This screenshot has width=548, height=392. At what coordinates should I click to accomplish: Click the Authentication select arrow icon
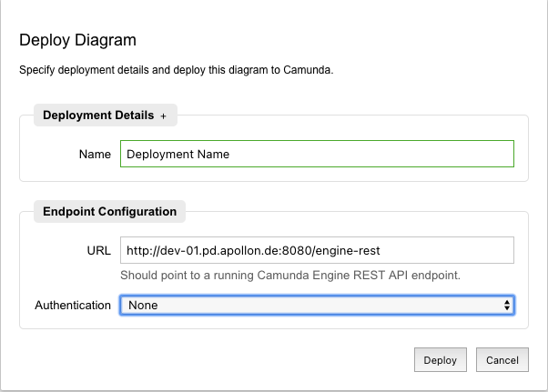coord(507,306)
